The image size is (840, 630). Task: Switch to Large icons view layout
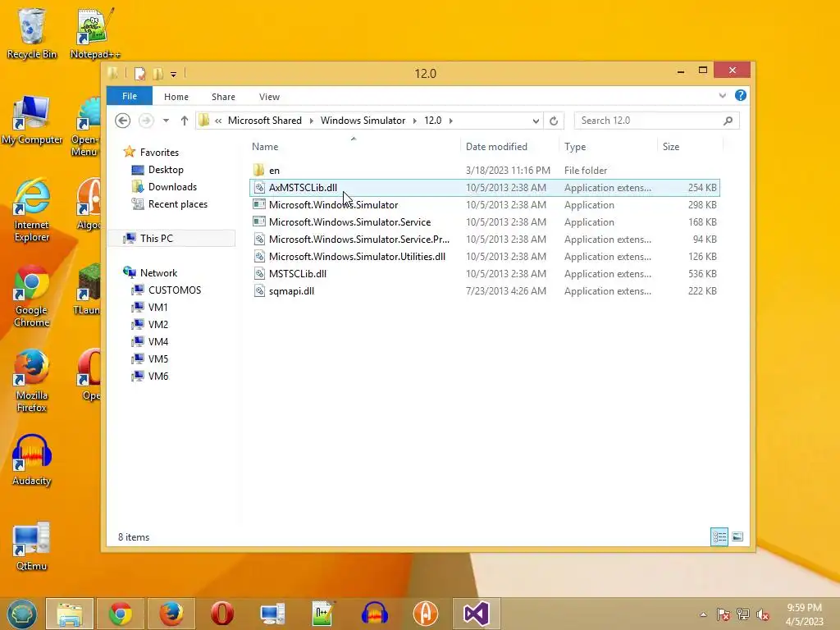[x=737, y=536]
